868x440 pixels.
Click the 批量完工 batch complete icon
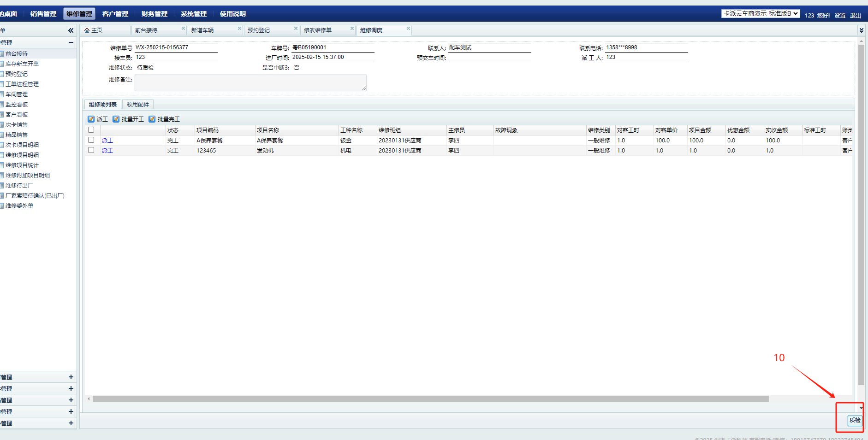152,119
